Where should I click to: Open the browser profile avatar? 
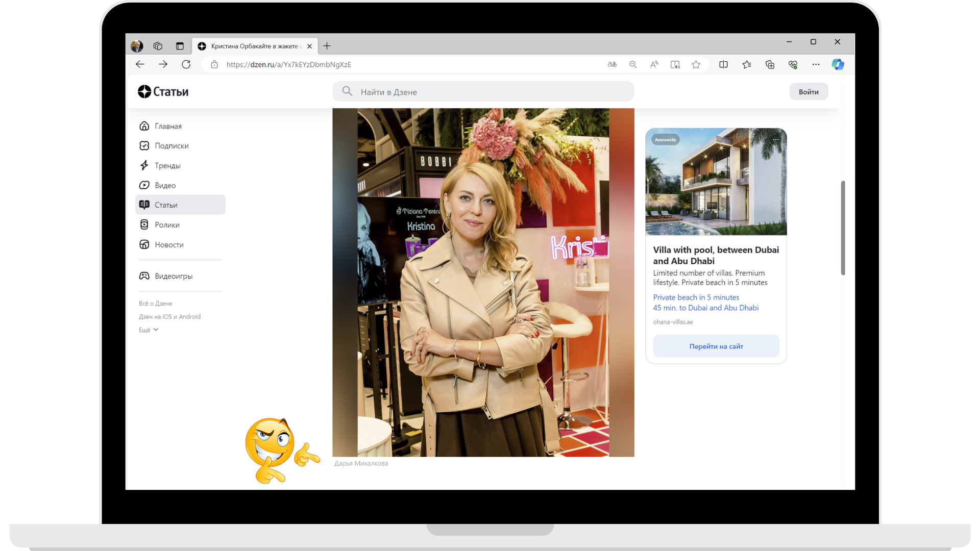(137, 46)
